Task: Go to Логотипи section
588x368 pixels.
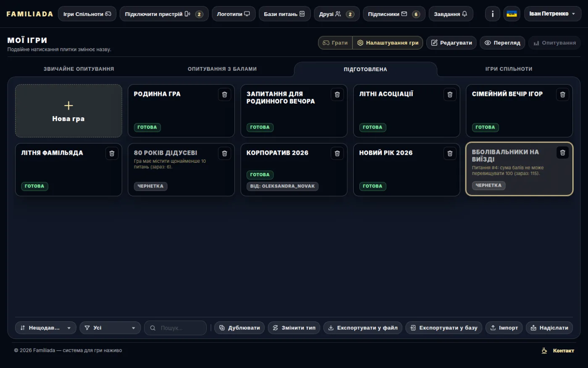Action: tap(234, 14)
